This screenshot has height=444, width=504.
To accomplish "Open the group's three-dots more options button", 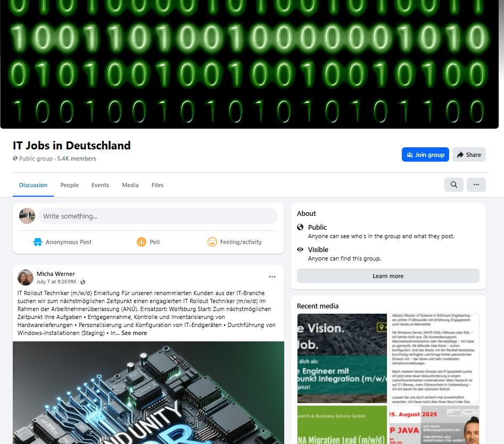I will (x=476, y=185).
